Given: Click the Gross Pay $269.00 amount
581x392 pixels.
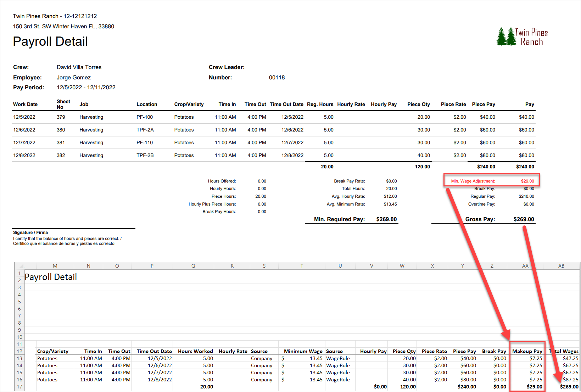Looking at the screenshot, I should point(524,219).
